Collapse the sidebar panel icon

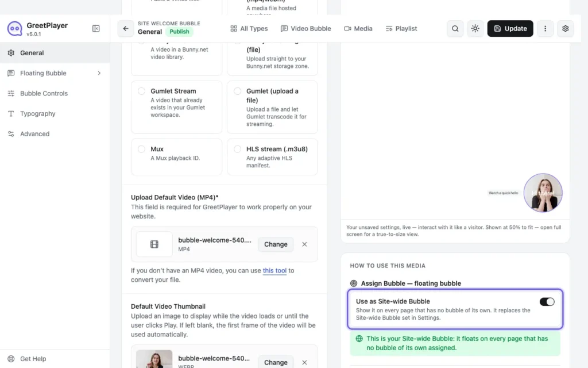pyautogui.click(x=96, y=29)
